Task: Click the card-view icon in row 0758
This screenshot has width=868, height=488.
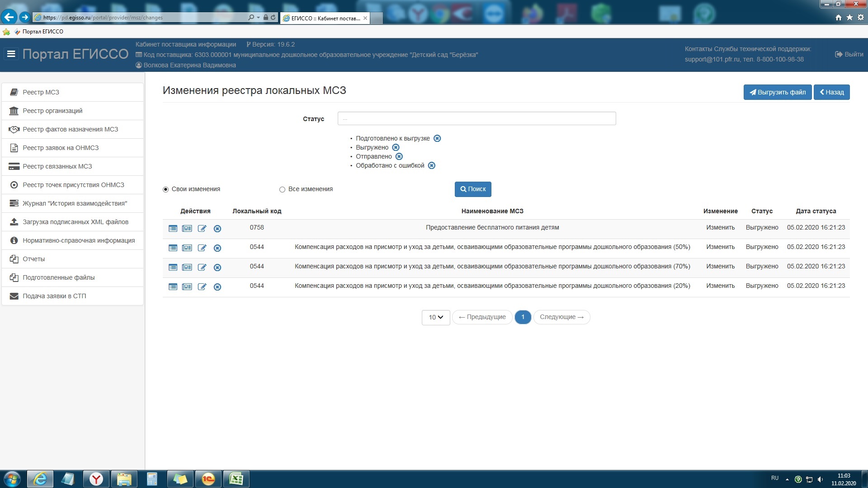Action: click(x=187, y=229)
